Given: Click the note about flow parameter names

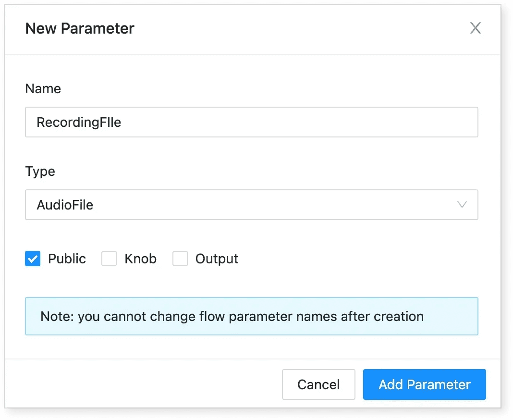Looking at the screenshot, I should (x=251, y=316).
